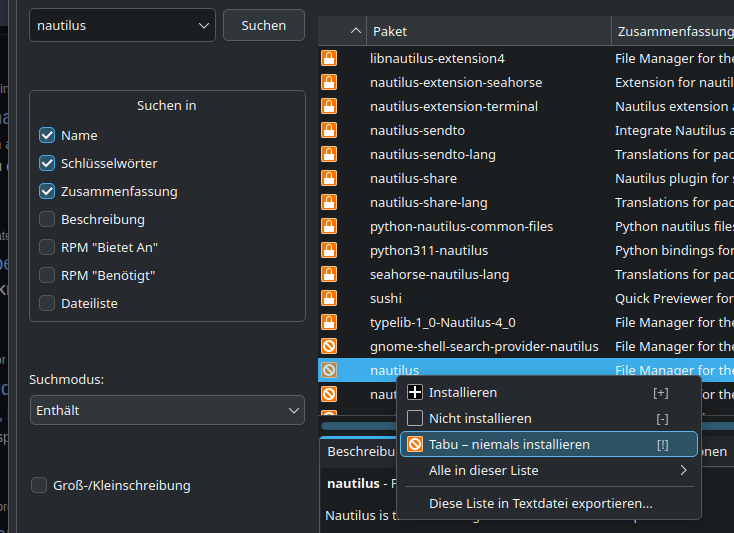Image resolution: width=734 pixels, height=533 pixels.
Task: Select python-nautilus-common-files package name
Action: 461,226
